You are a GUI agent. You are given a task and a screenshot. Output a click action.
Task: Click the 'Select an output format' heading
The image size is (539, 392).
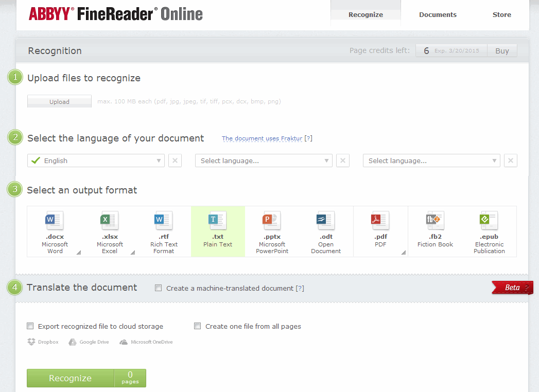(x=82, y=190)
